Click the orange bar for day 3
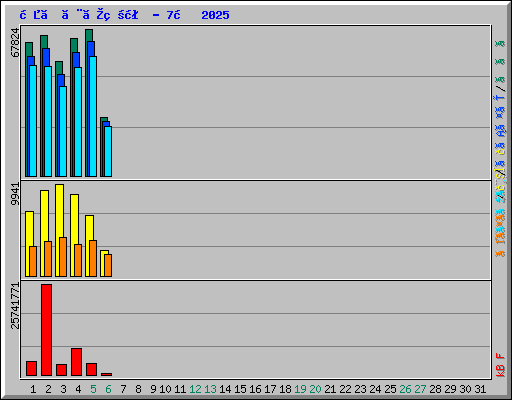 (63, 257)
